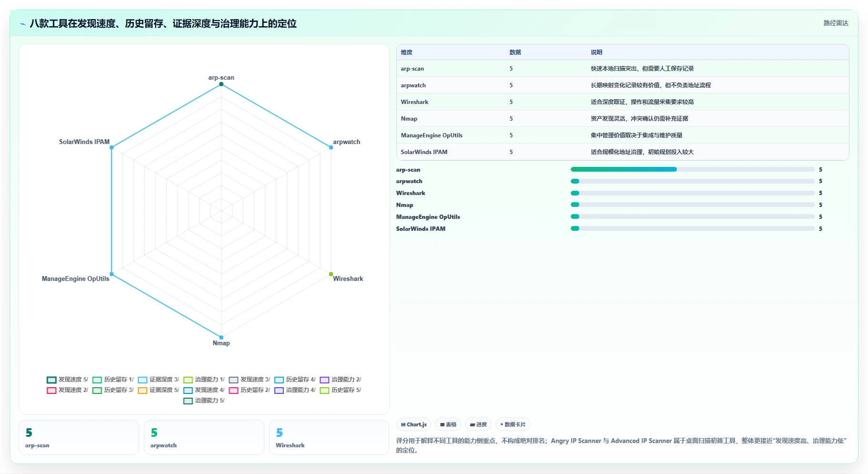Click the arpwatch radar data point

click(331, 147)
